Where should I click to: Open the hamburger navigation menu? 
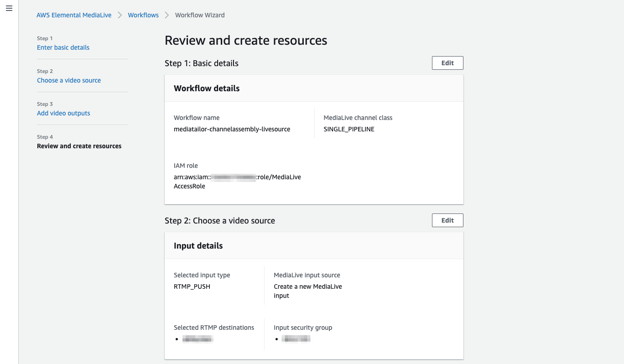pyautogui.click(x=9, y=9)
